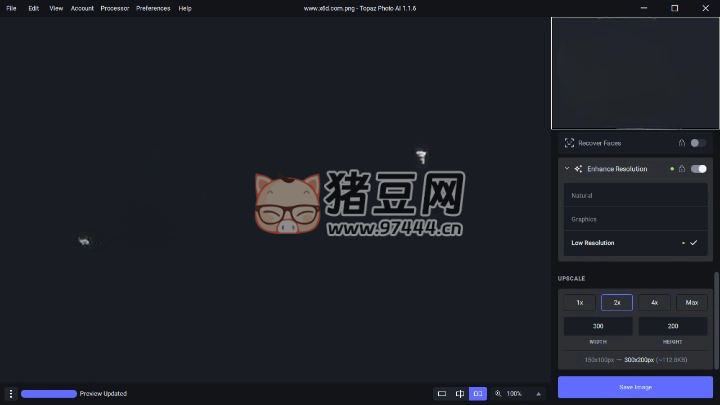Open the Processor menu
Screen dimensions: 720x405
tap(115, 8)
